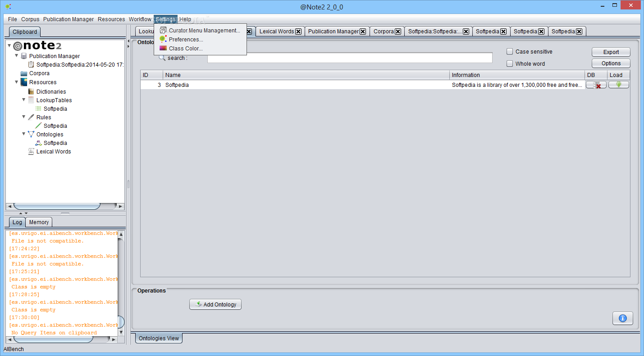This screenshot has height=356, width=644.
Task: Collapse the Ontologies tree node
Action: coord(24,134)
